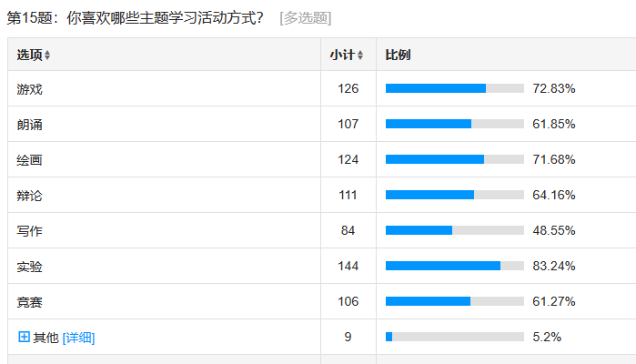
Task: Click the 144 count for 实验
Action: pos(348,266)
